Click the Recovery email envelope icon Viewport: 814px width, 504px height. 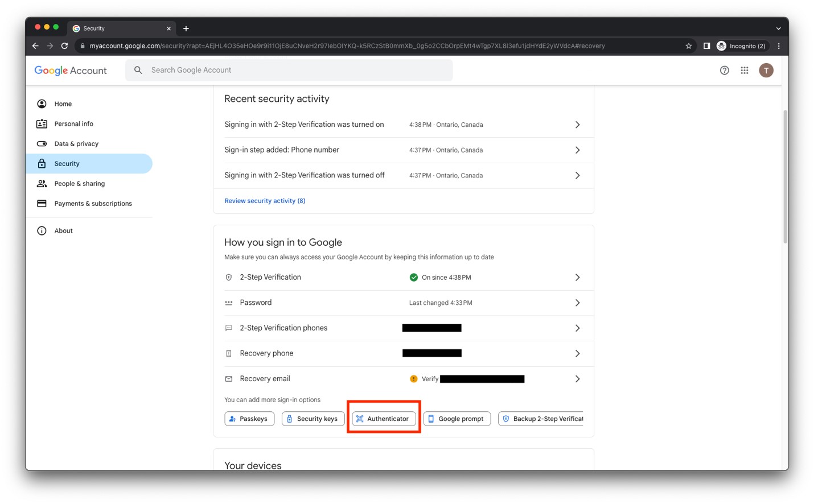pyautogui.click(x=229, y=379)
